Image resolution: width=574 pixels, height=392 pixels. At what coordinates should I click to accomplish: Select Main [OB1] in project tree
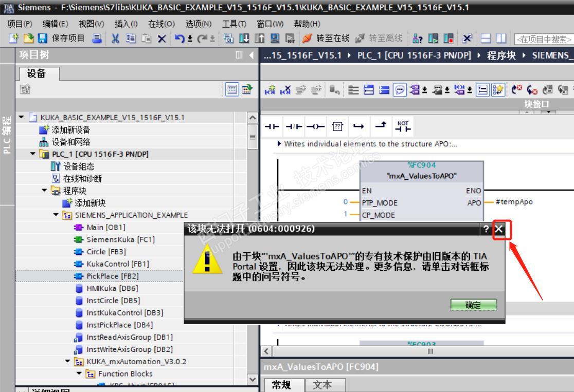coord(105,227)
